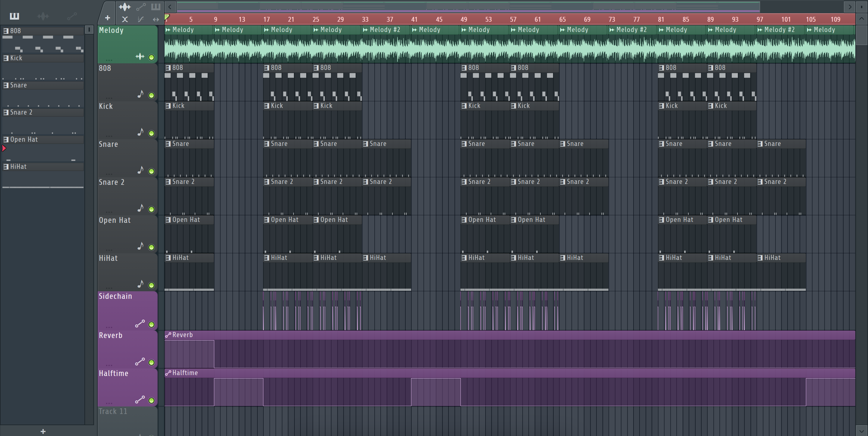
Task: Click the note icon on Snare track header
Action: pyautogui.click(x=140, y=170)
